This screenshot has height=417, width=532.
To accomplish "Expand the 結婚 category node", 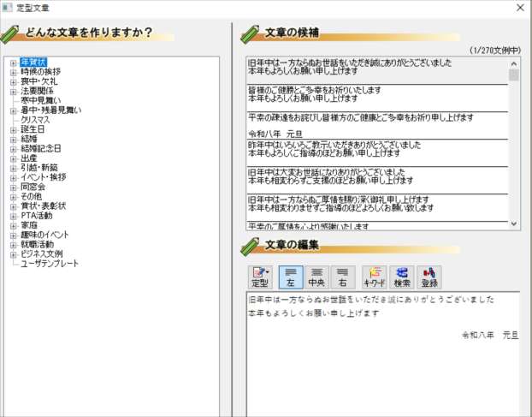I will click(x=13, y=139).
